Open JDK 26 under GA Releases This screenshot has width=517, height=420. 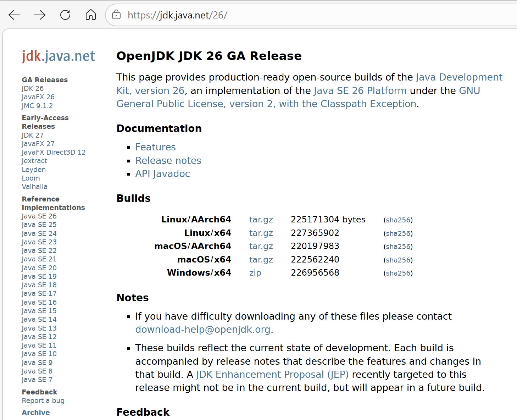[x=33, y=88]
